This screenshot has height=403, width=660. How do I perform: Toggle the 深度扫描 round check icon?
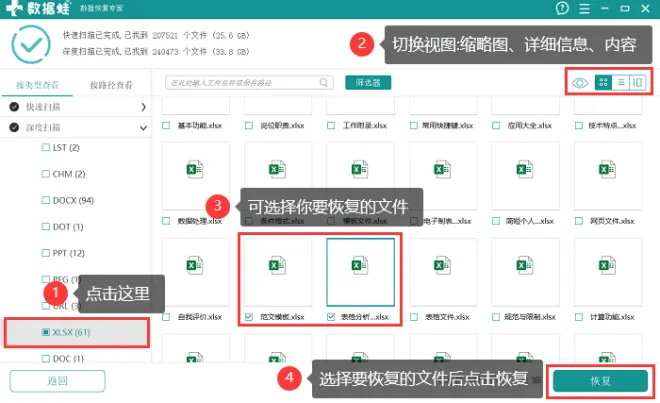14,127
